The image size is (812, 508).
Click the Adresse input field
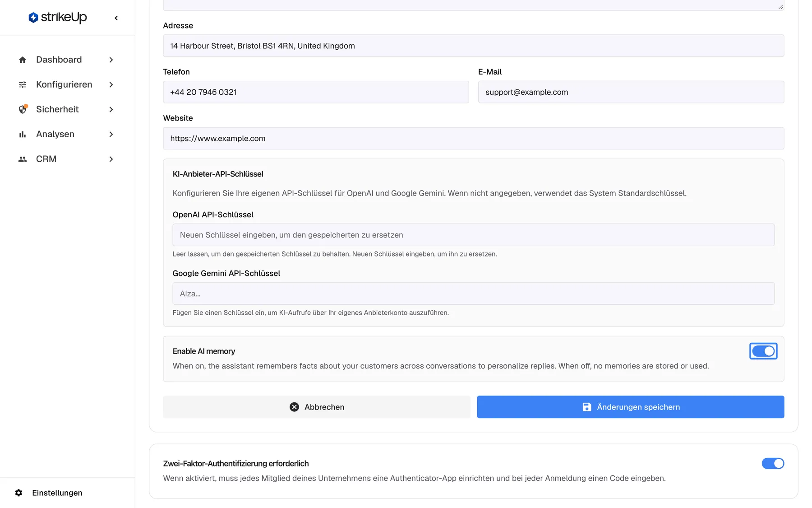pyautogui.click(x=473, y=46)
